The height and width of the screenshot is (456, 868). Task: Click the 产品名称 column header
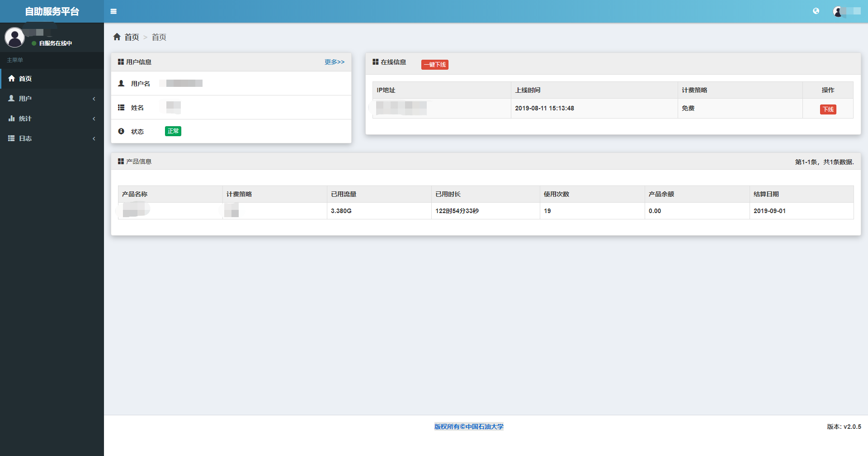point(135,194)
